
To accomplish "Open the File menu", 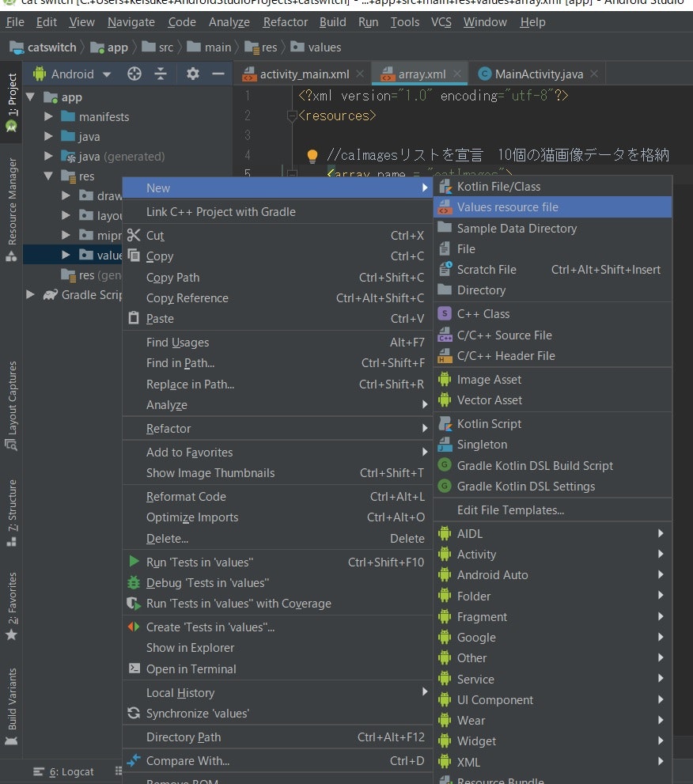I will click(x=15, y=22).
